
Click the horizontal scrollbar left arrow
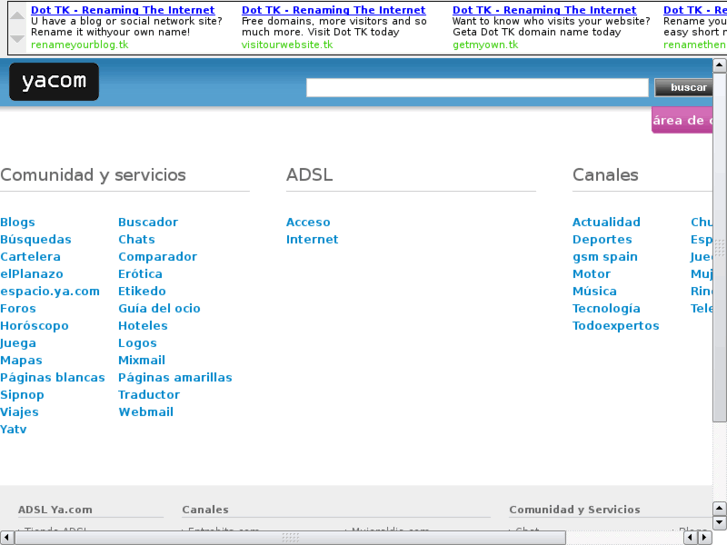[6, 537]
